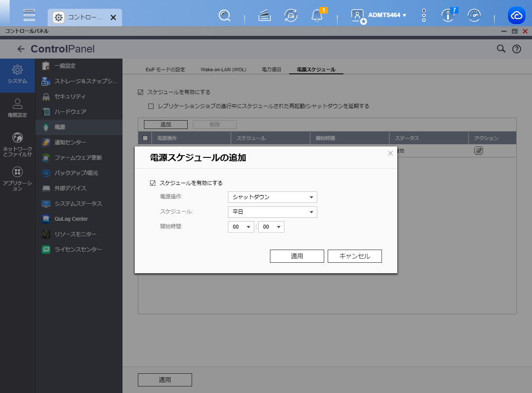
Task: Open the dashboard gauge icon
Action: coord(474,15)
